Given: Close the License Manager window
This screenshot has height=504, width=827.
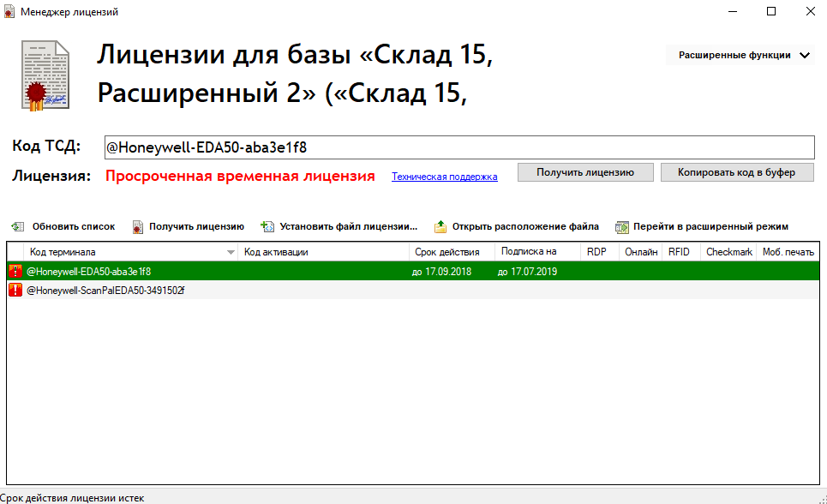Looking at the screenshot, I should pos(811,11).
